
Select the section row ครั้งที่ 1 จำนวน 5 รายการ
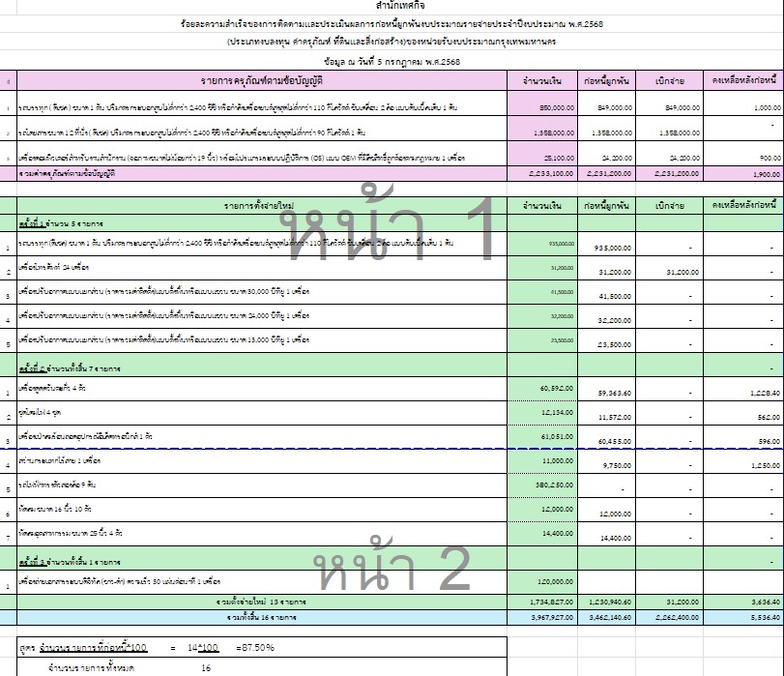[x=262, y=223]
